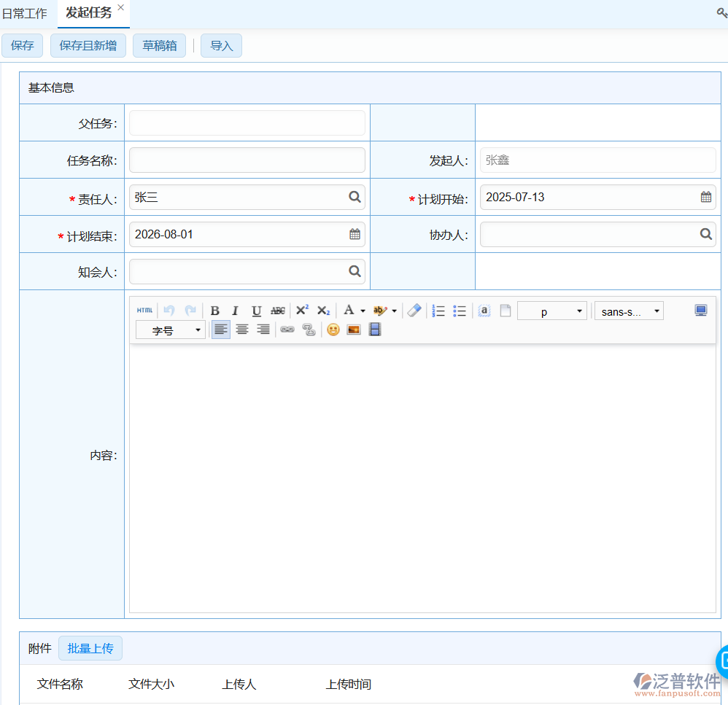728x705 pixels.
Task: Switch to the 日常工作 tab
Action: click(x=26, y=13)
